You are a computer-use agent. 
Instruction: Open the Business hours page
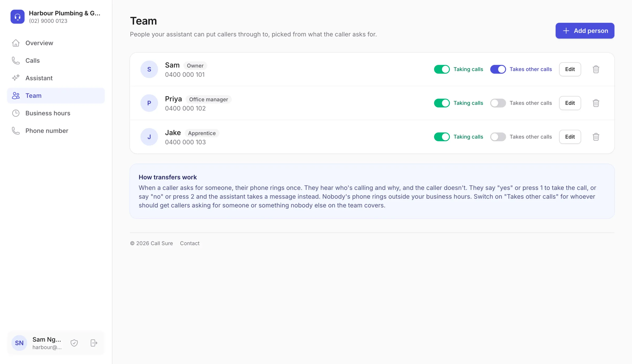coord(56,113)
